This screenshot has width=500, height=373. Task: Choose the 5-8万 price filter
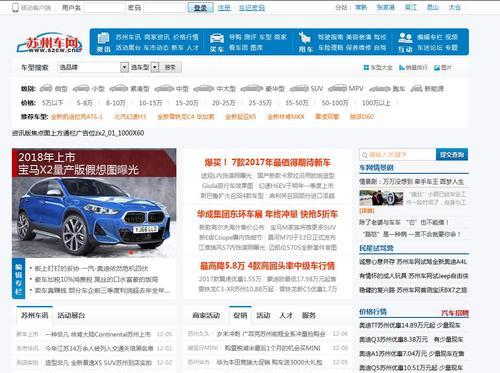84,103
